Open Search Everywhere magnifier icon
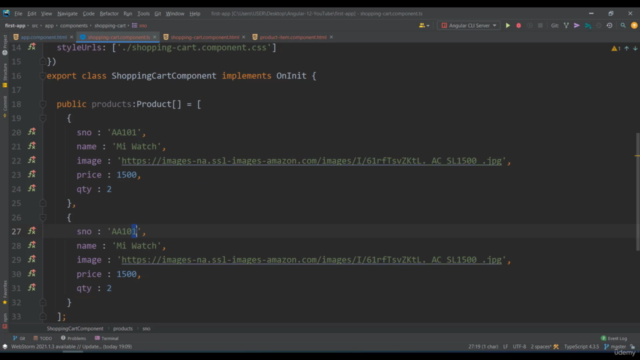640x360 pixels. pos(623,25)
